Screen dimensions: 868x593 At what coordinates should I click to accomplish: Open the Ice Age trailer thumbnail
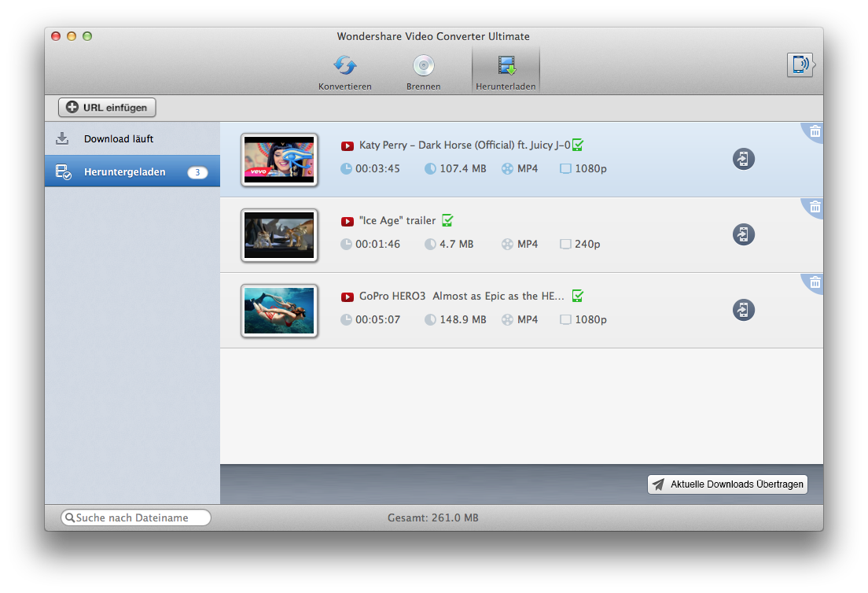(279, 235)
